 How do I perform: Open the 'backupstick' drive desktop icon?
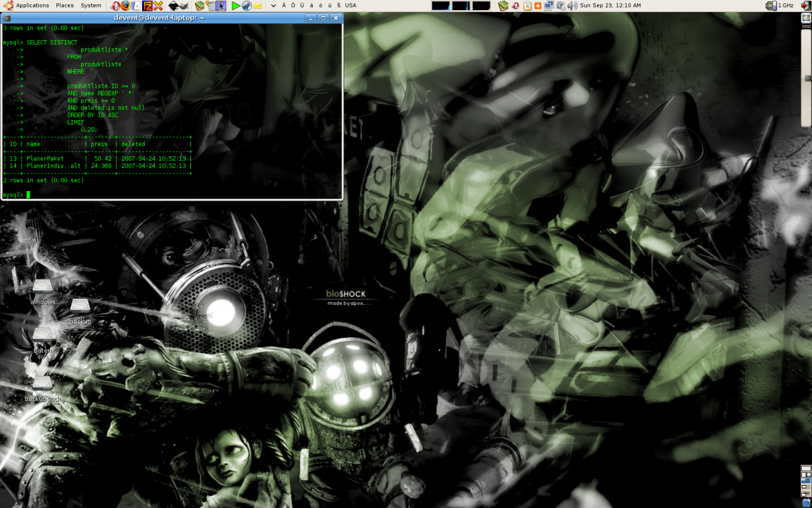click(43, 389)
